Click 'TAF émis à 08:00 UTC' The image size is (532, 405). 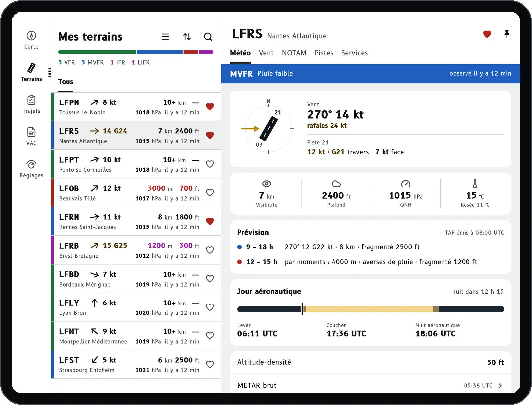[474, 233]
